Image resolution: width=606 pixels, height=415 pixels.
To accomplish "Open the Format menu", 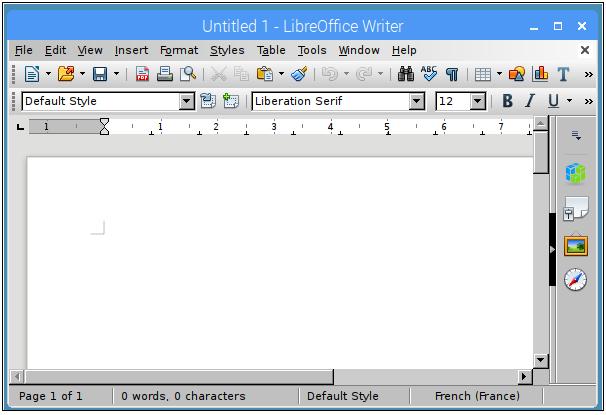I will [x=179, y=50].
